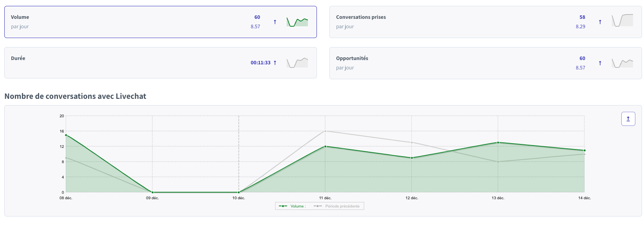Toggle the Volume series in chart legend

pyautogui.click(x=293, y=206)
